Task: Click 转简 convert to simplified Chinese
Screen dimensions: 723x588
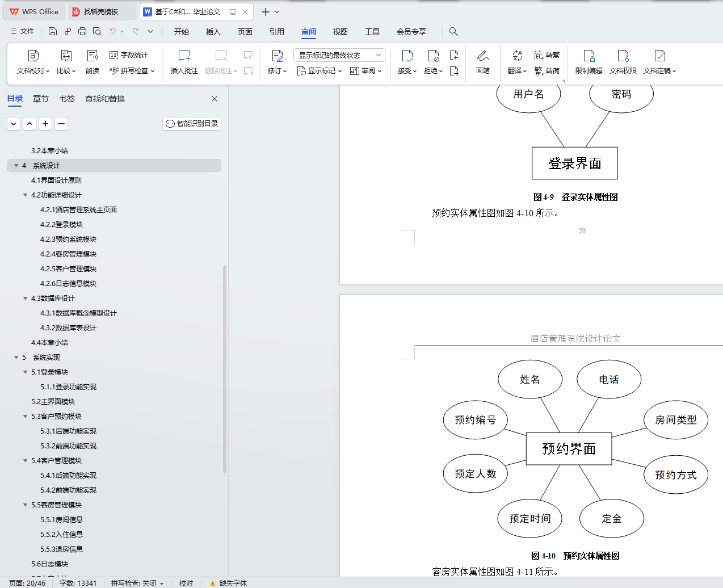Action: (x=547, y=71)
